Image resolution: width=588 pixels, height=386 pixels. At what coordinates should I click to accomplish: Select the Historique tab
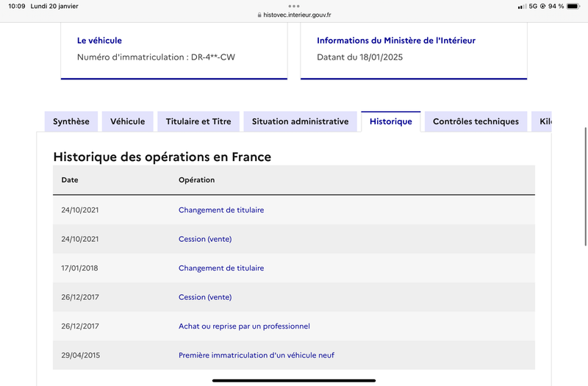(391, 121)
